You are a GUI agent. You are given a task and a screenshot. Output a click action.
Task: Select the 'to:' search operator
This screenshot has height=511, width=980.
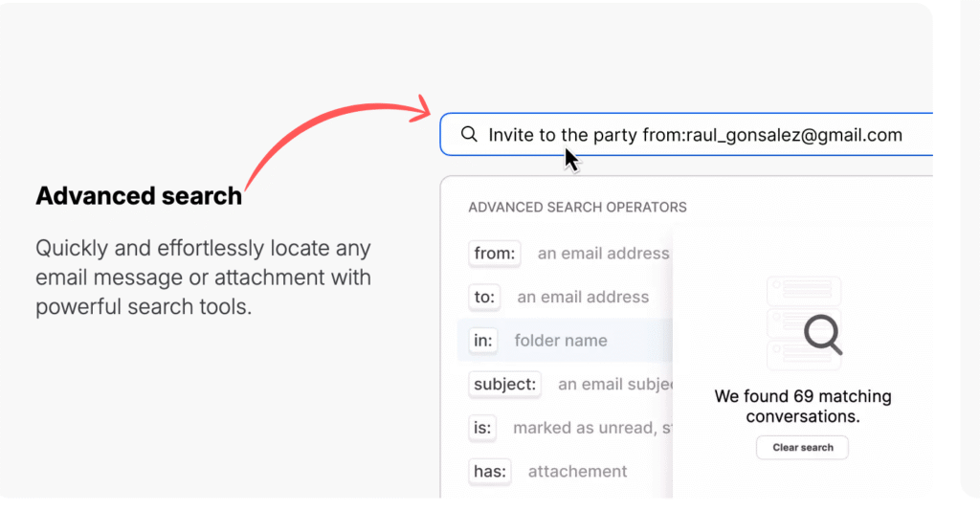(x=484, y=297)
